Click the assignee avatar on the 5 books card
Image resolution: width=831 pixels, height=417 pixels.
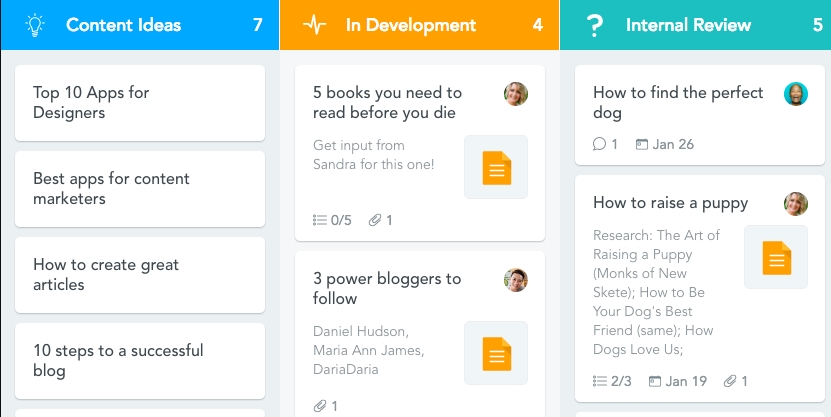[516, 94]
